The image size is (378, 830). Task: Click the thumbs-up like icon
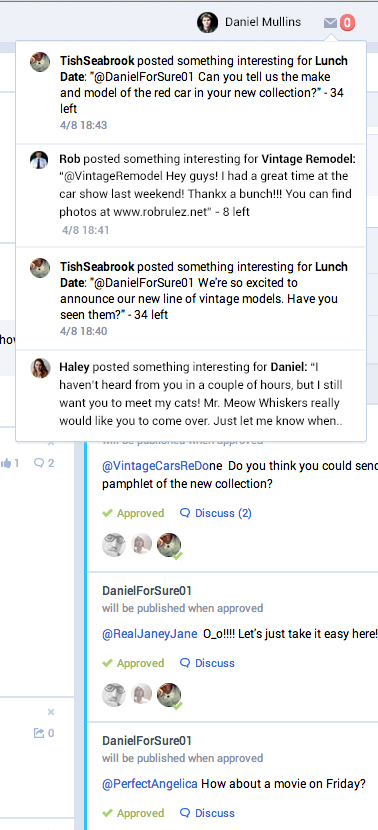coord(6,463)
